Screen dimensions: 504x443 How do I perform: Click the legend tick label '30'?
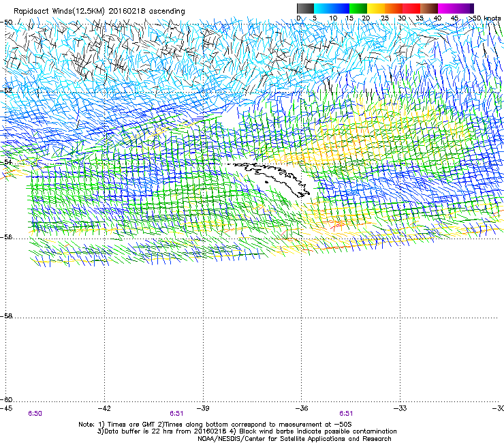tap(402, 18)
